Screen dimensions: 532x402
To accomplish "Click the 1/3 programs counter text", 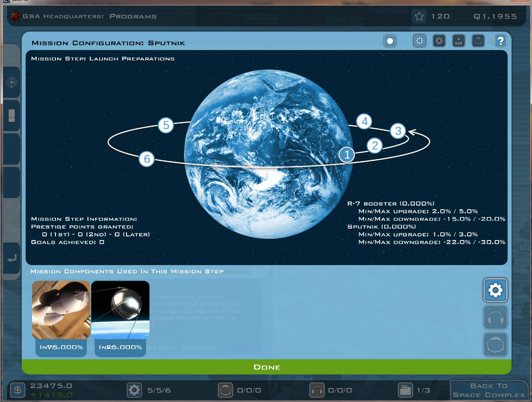I will pos(423,390).
